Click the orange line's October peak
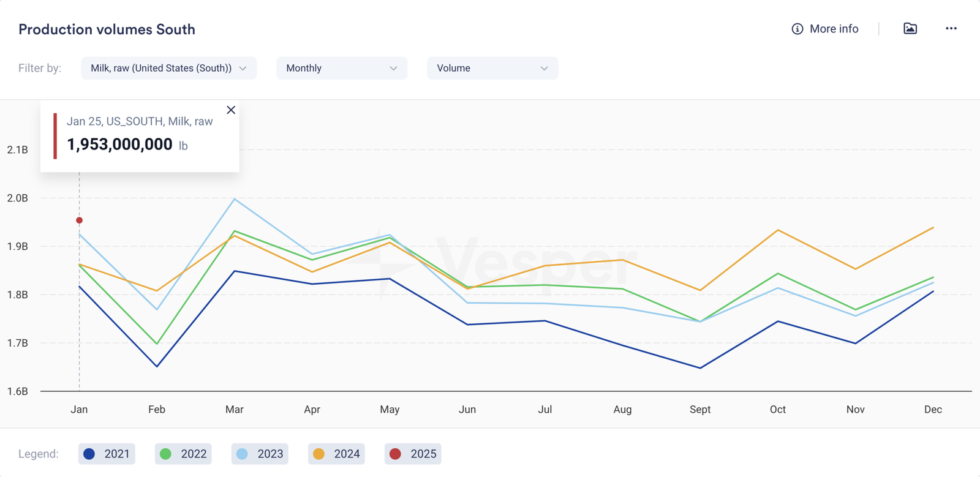Screen dimensions: 980x477 coord(778,230)
